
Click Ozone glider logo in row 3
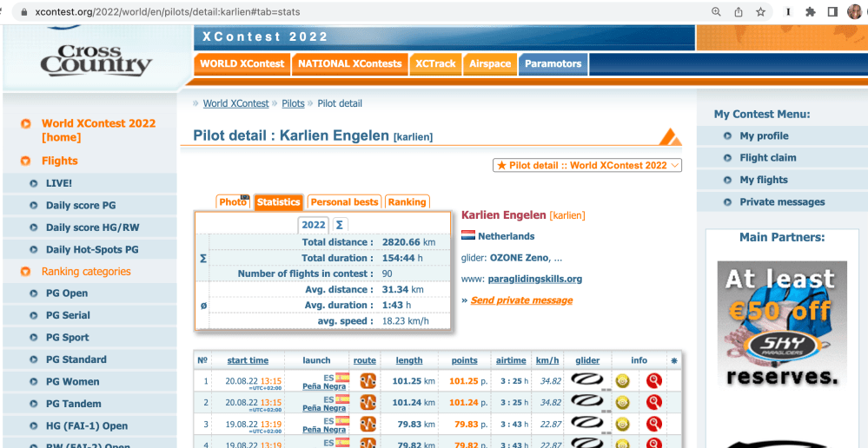586,425
